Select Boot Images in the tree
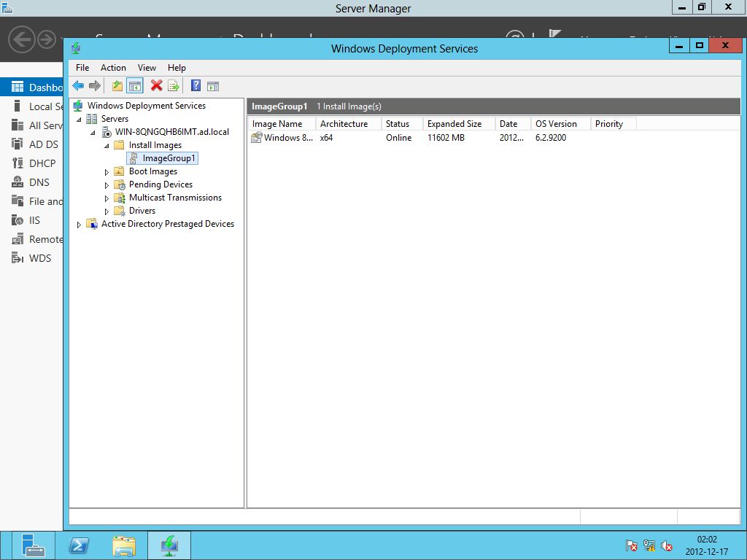 point(153,171)
